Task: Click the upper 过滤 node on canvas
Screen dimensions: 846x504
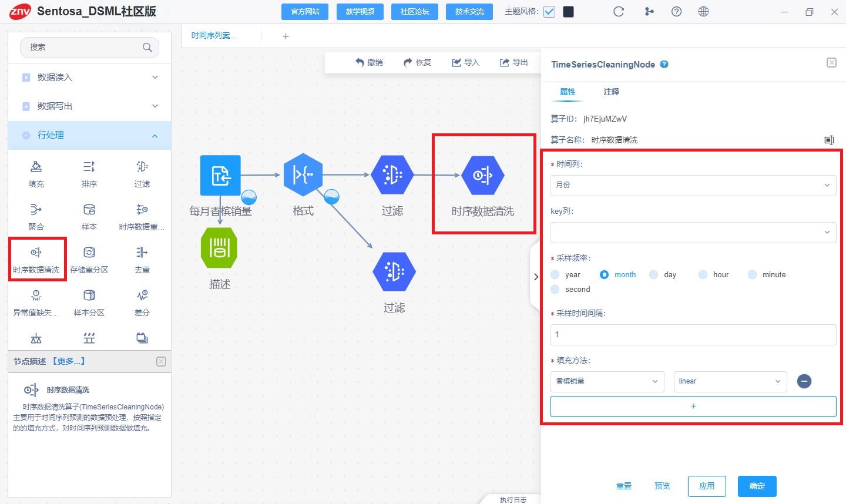Action: point(392,175)
